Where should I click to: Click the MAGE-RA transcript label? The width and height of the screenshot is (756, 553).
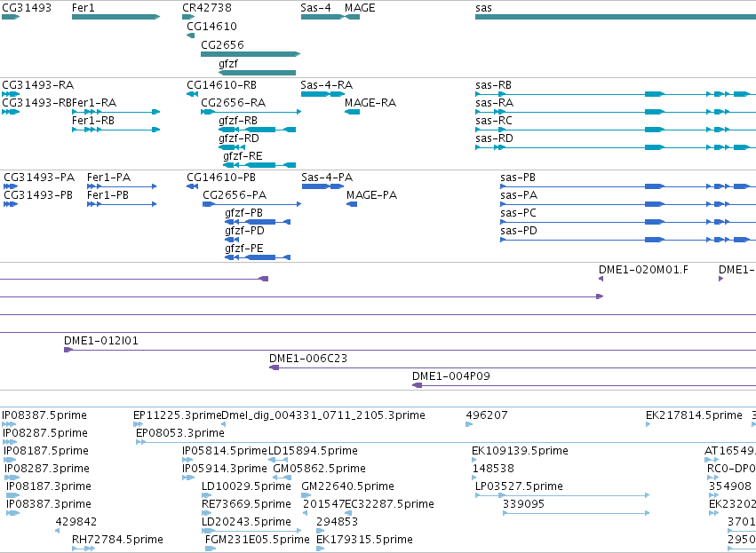(x=370, y=103)
